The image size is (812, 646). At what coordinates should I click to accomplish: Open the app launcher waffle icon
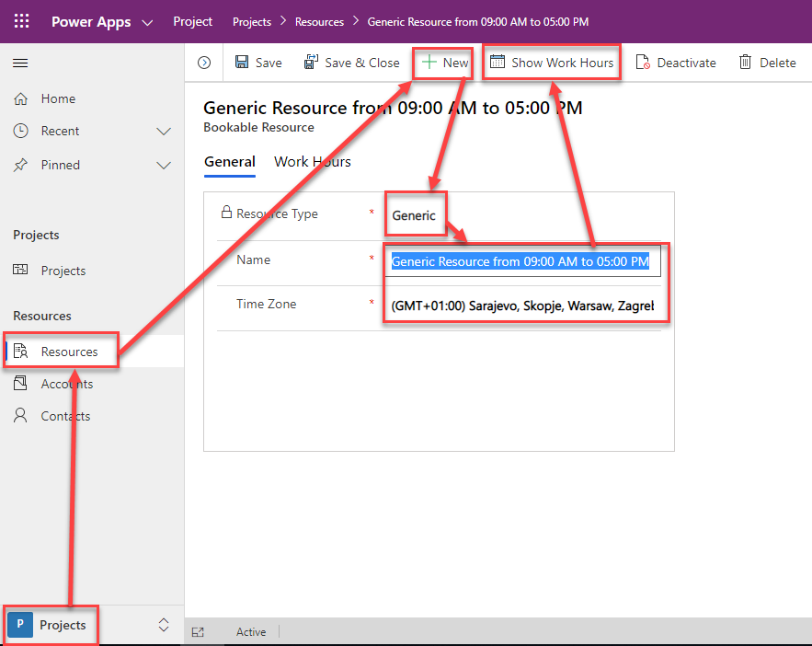coord(21,21)
